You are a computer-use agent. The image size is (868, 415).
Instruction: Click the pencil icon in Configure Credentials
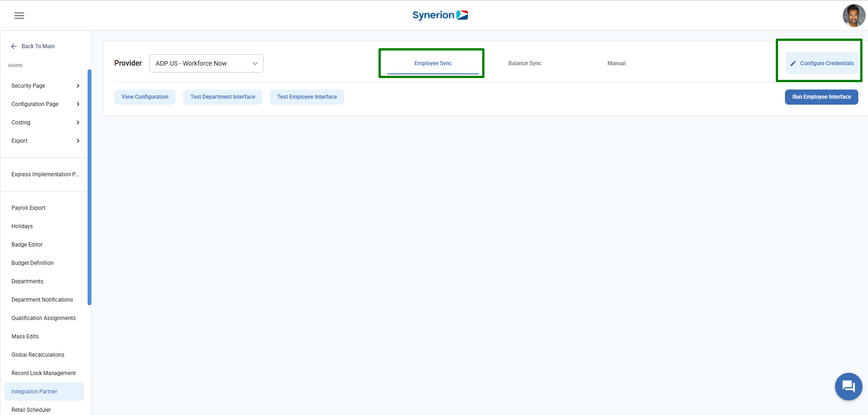(x=793, y=63)
